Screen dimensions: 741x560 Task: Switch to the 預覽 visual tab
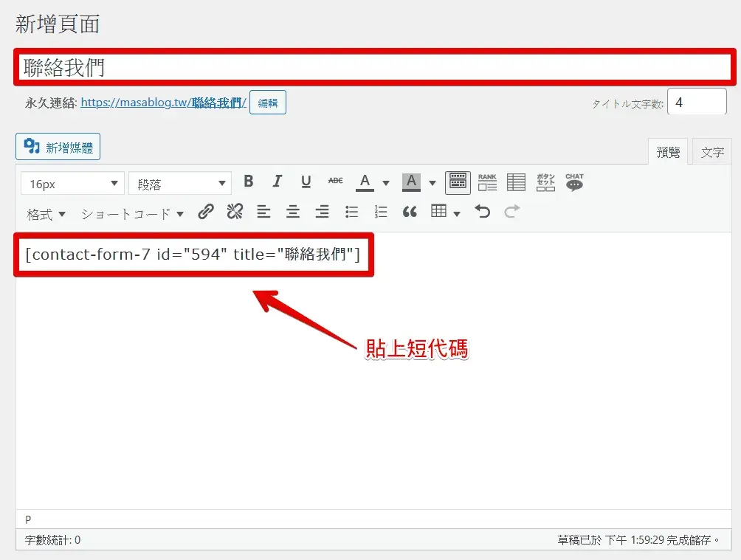[668, 152]
